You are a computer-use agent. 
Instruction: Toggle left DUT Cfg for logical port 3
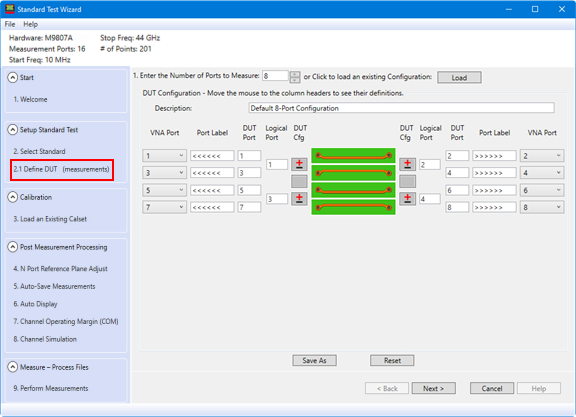299,199
